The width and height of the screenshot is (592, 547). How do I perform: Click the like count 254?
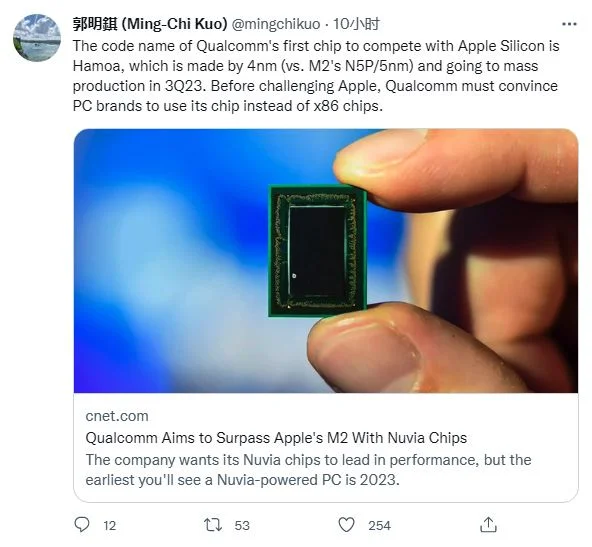click(x=379, y=525)
